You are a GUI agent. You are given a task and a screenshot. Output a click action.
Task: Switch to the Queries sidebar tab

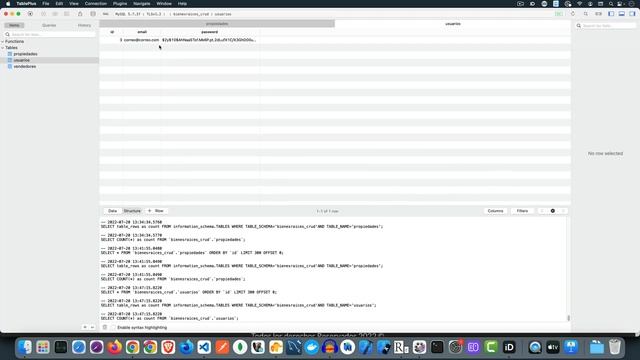(49, 25)
